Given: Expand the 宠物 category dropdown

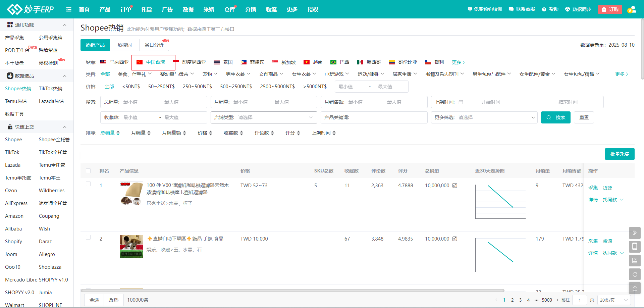Looking at the screenshot, I should pyautogui.click(x=210, y=74).
